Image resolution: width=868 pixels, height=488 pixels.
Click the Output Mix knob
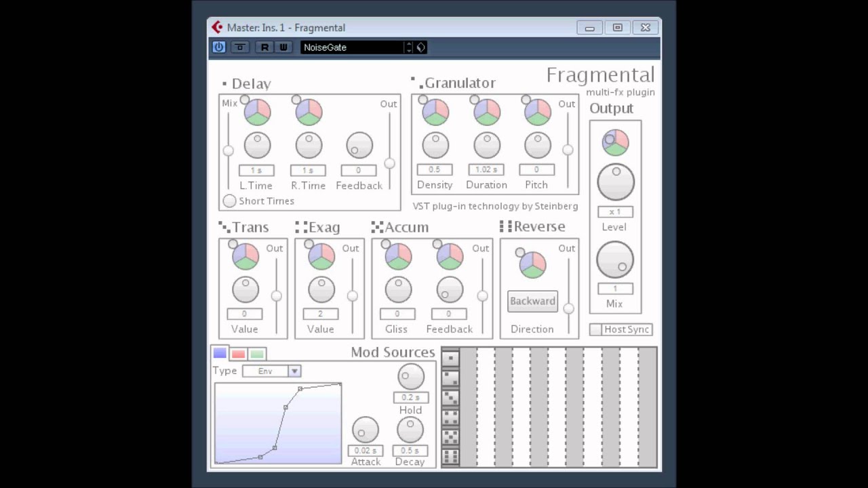point(616,260)
